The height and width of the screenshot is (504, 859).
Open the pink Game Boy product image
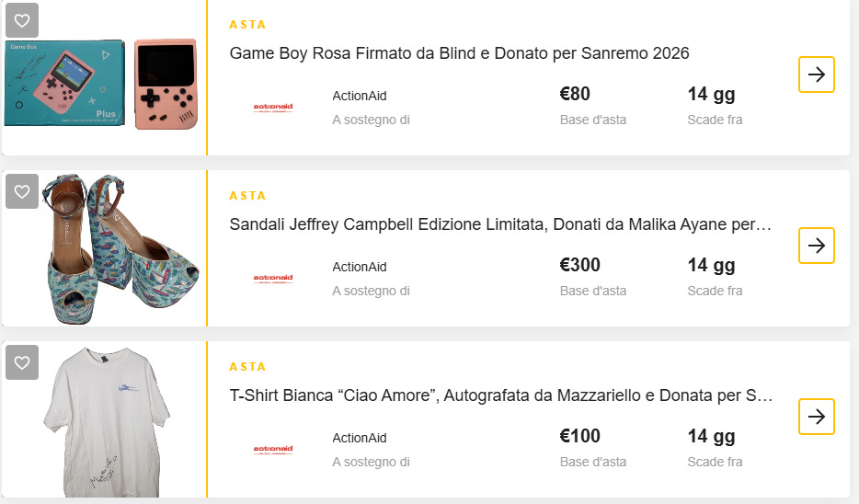[101, 83]
